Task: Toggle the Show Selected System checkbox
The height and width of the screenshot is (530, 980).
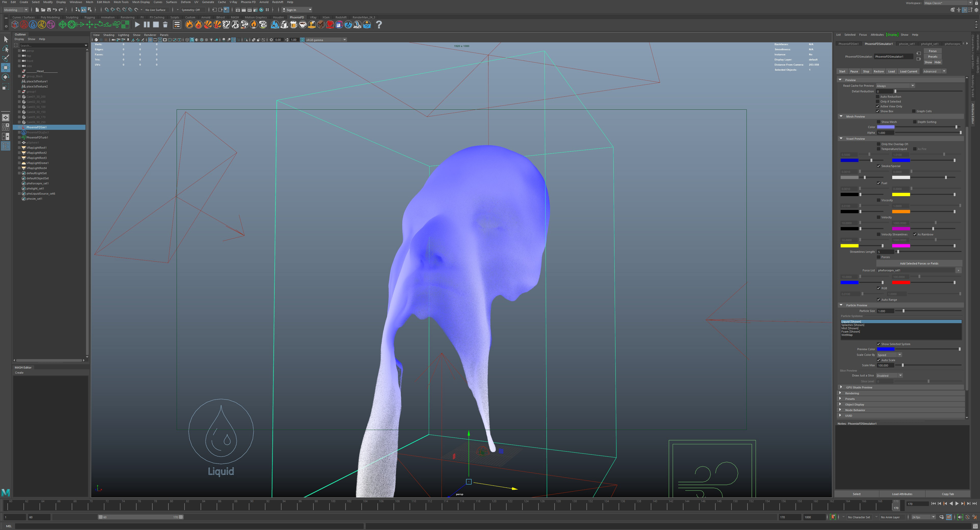Action: coord(879,344)
